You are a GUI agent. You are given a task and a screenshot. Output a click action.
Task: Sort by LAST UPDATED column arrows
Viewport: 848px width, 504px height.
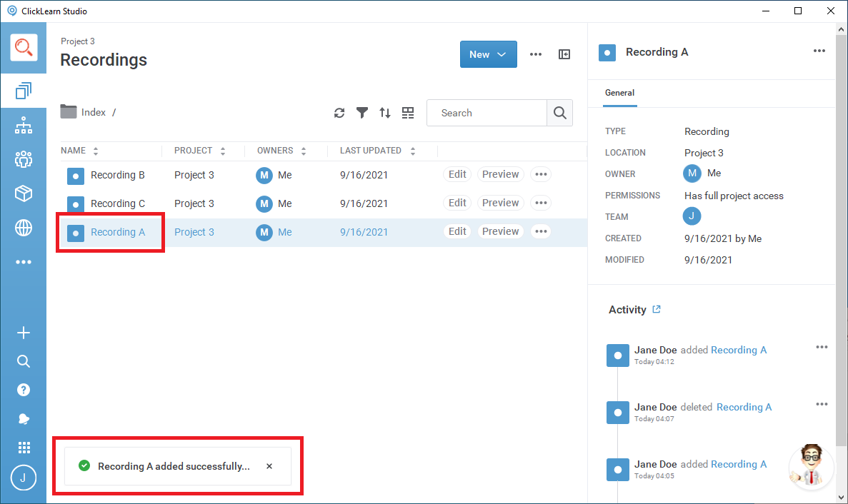[x=413, y=151]
